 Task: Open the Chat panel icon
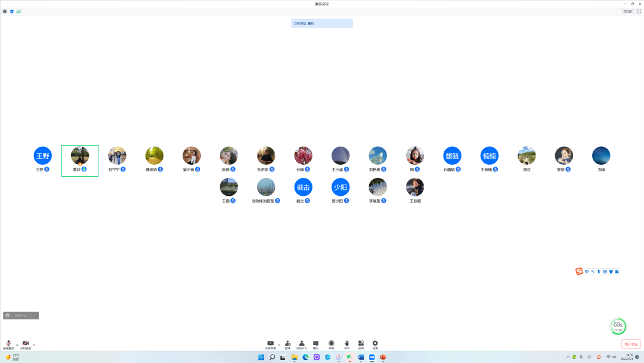316,344
